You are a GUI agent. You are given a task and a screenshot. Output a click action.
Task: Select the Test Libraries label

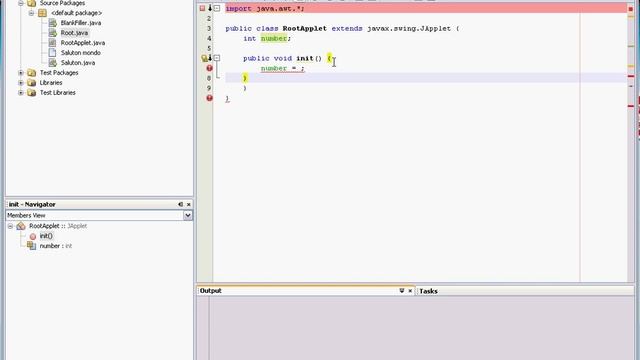point(58,93)
